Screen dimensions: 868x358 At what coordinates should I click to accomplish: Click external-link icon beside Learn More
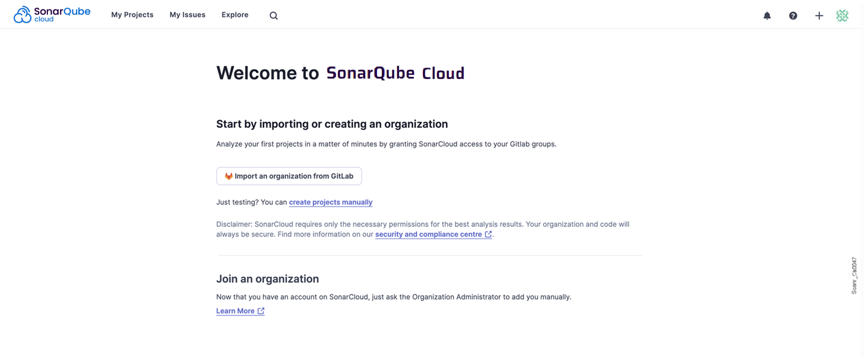(261, 311)
